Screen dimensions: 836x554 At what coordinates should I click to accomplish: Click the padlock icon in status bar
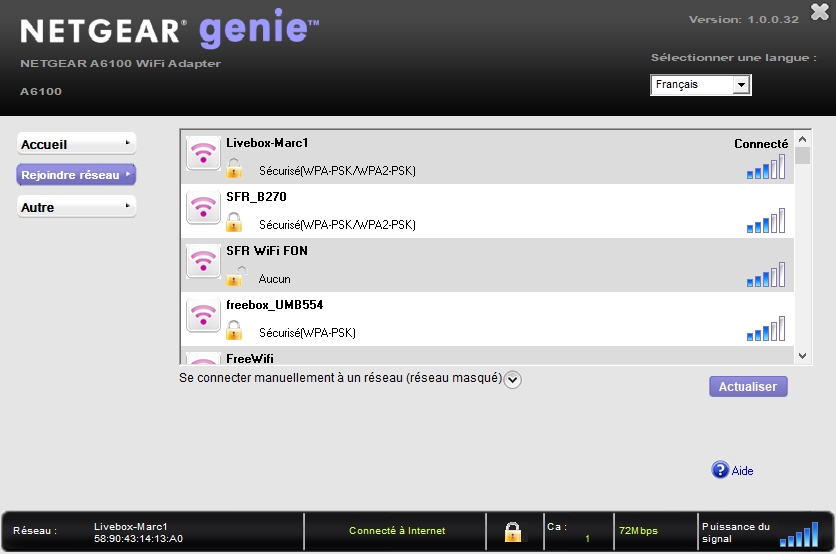click(513, 531)
